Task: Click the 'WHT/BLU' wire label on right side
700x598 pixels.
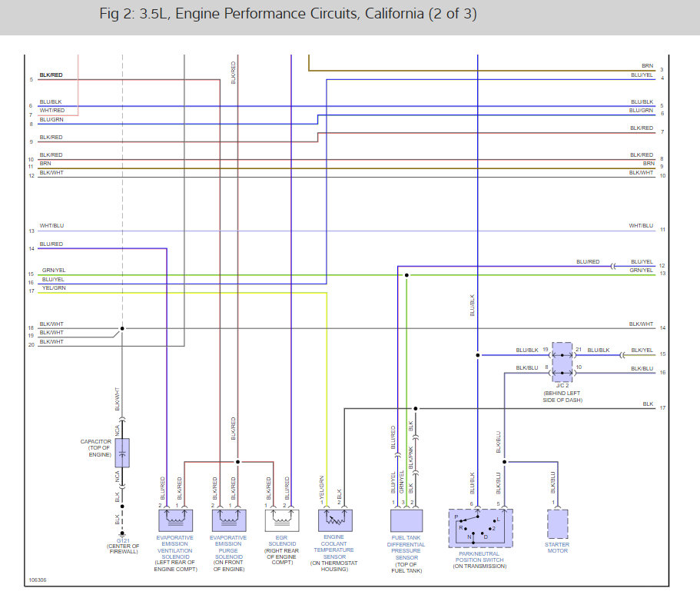Action: (641, 225)
